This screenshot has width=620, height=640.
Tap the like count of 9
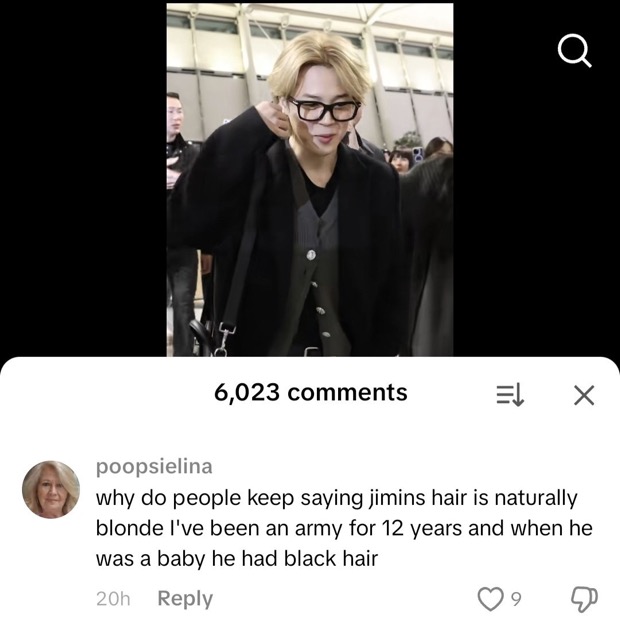point(516,599)
